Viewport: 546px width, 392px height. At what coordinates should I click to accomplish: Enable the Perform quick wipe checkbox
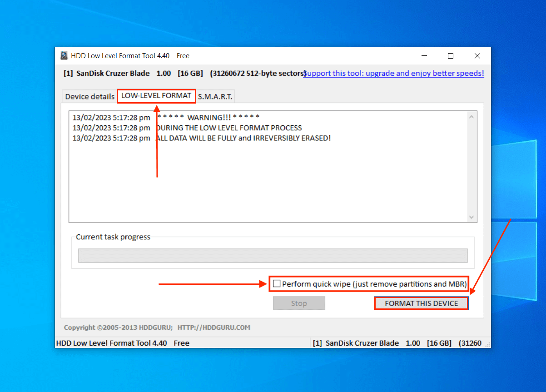pos(277,284)
